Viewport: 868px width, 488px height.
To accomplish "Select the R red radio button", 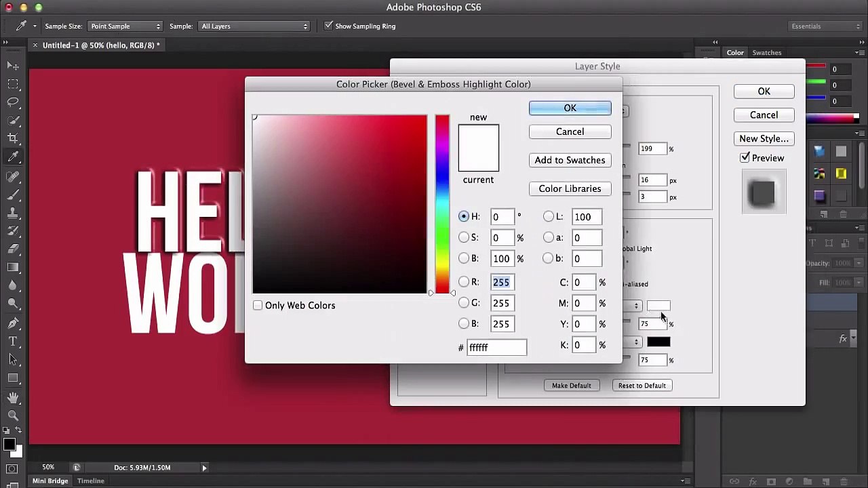I will point(464,282).
